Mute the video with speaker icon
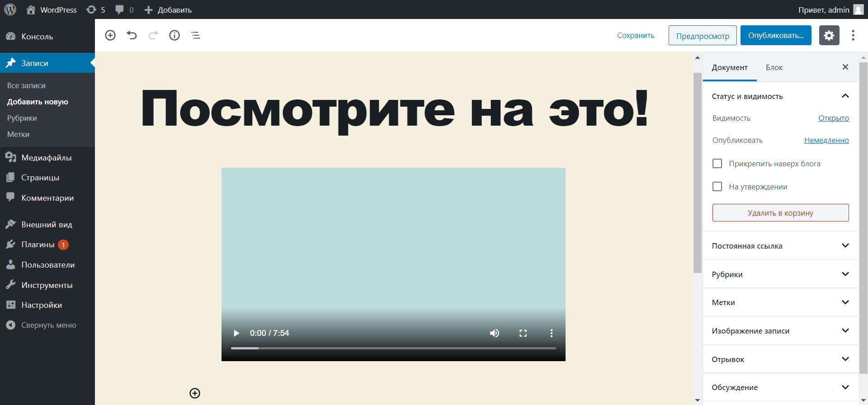This screenshot has height=405, width=868. coord(495,333)
